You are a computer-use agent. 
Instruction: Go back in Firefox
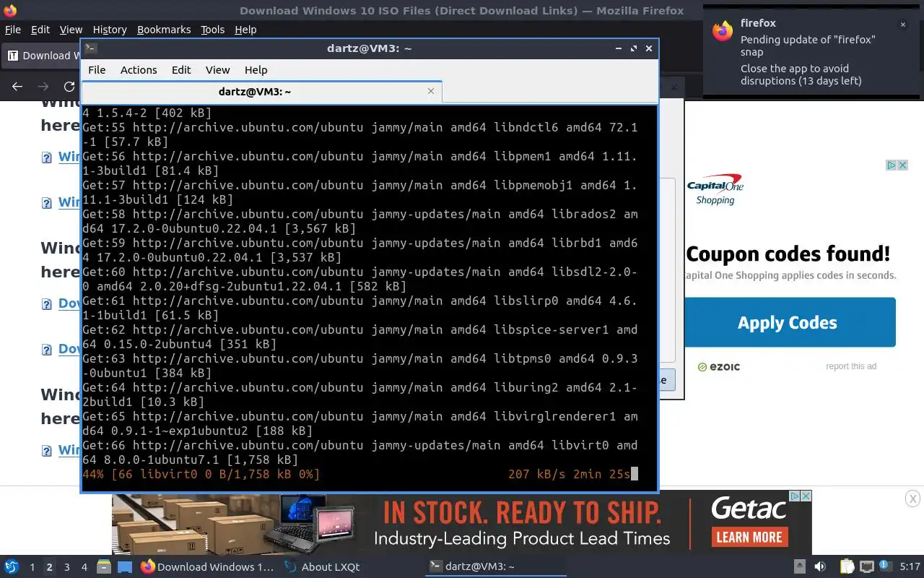[x=17, y=86]
